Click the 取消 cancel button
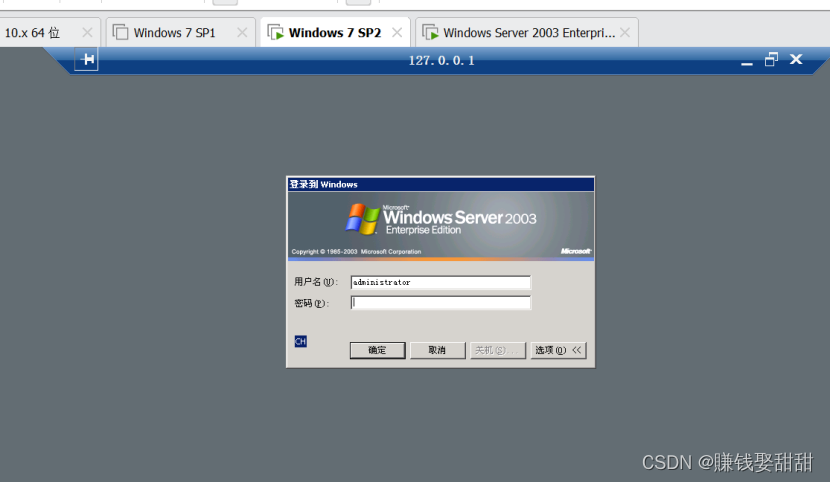830x483 pixels. pyautogui.click(x=437, y=350)
